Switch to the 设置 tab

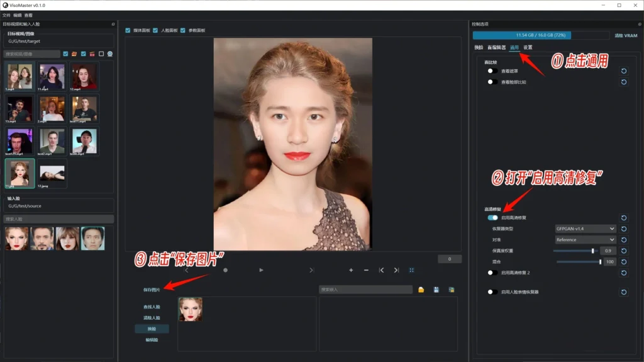tap(528, 47)
